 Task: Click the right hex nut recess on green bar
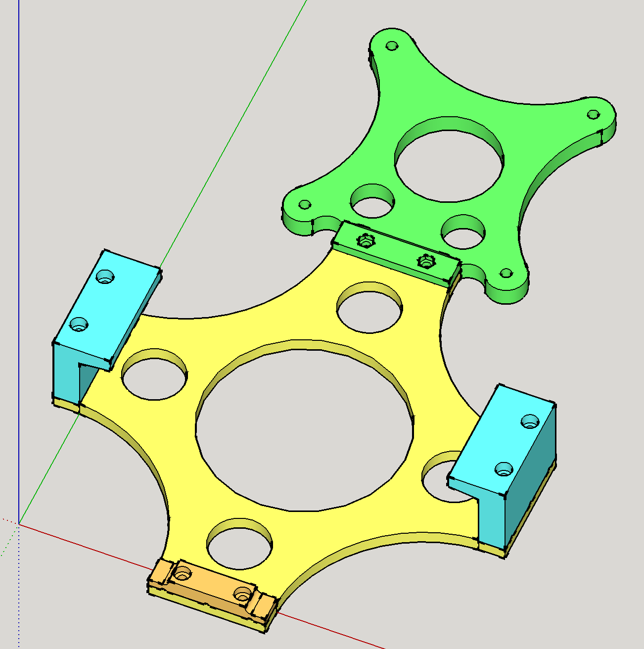click(426, 260)
